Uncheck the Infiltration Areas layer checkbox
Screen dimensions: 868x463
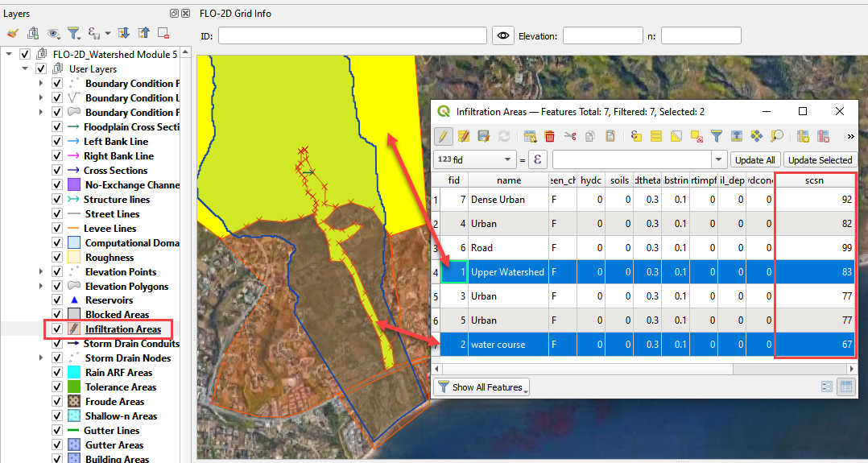(x=57, y=329)
